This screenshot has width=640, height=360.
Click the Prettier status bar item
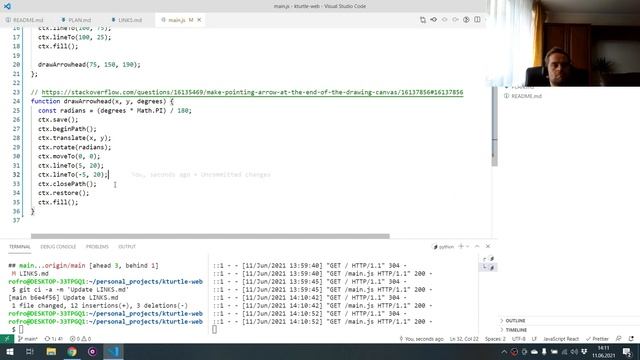597,339
